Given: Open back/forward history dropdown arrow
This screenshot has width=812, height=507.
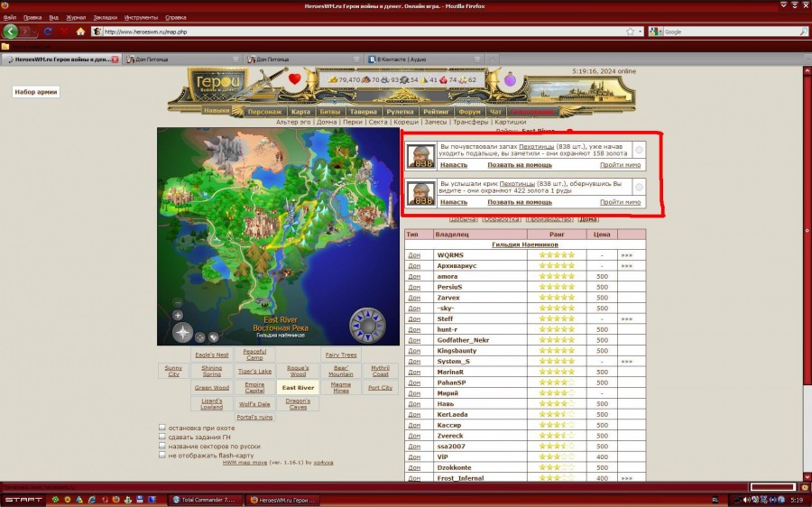Looking at the screenshot, I should pos(34,32).
